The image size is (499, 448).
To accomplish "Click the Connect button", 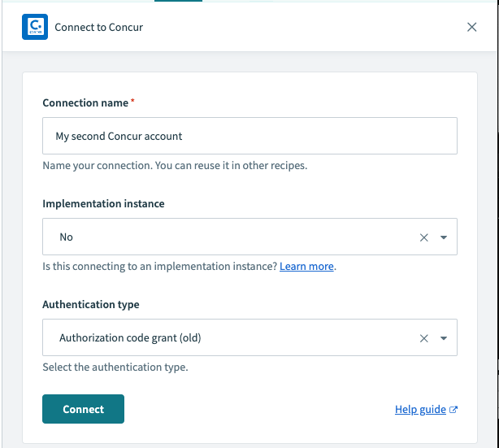I will (84, 409).
